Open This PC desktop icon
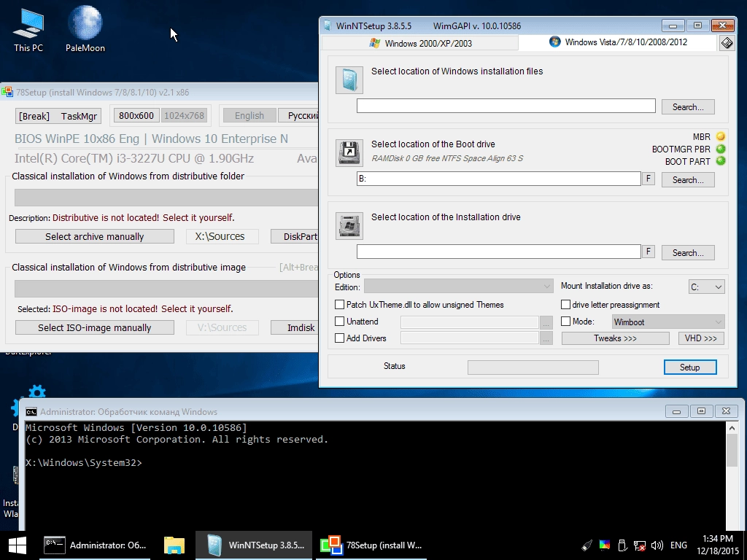The width and height of the screenshot is (747, 560). pyautogui.click(x=28, y=29)
